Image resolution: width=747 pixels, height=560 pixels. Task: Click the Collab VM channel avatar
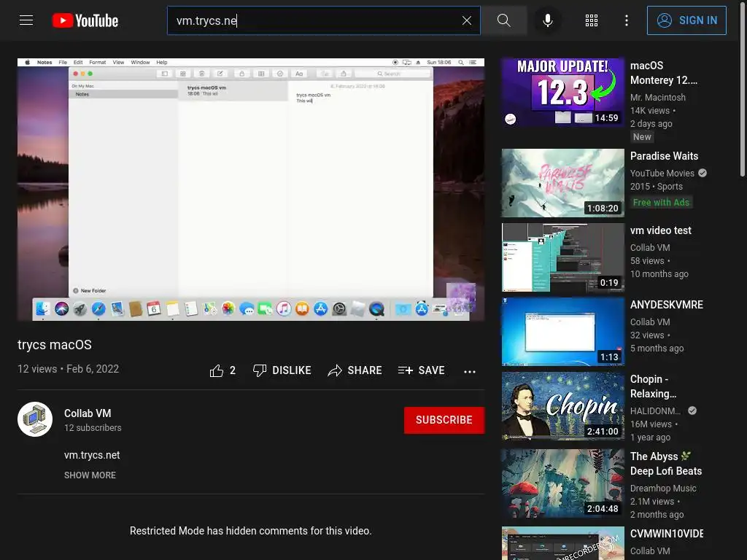[35, 419]
